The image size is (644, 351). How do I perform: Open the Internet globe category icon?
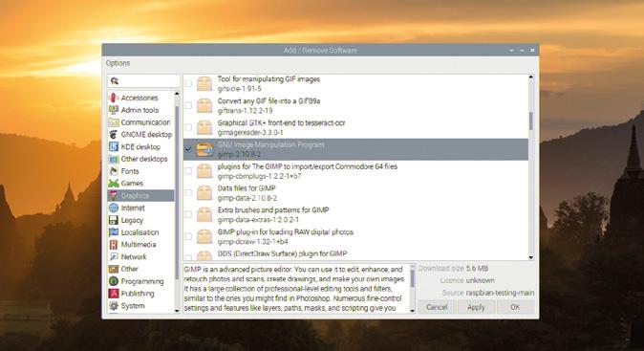(114, 208)
